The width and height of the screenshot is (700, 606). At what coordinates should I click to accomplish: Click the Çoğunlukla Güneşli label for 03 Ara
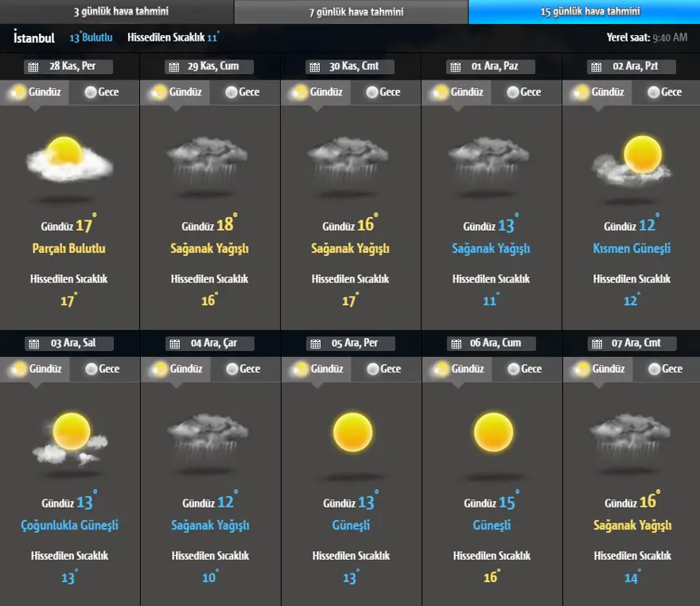(70, 526)
